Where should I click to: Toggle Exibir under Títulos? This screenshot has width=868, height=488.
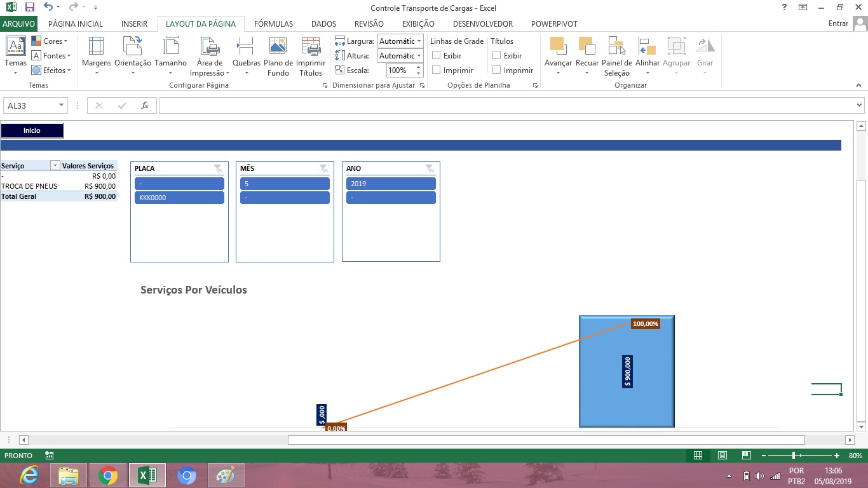click(497, 56)
